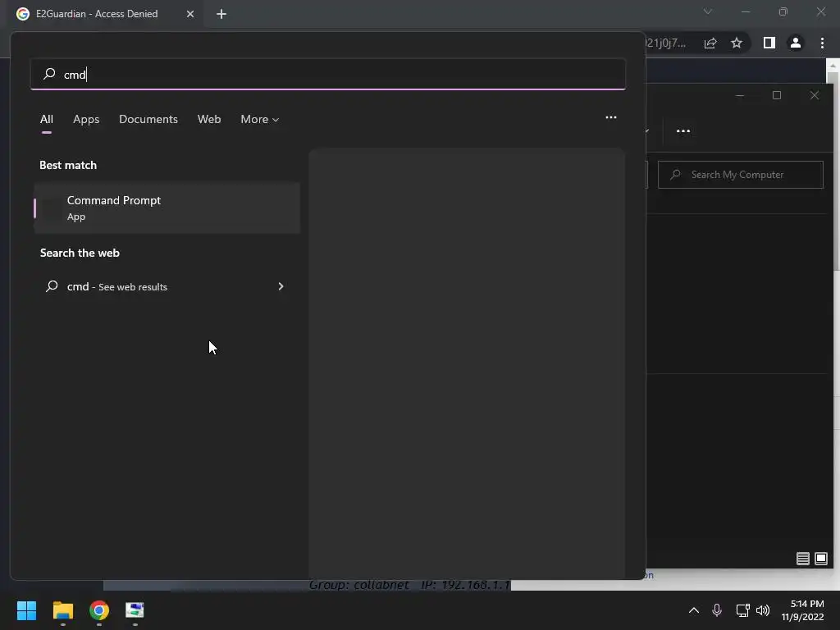Open Chrome tab search chevron

[x=708, y=11]
